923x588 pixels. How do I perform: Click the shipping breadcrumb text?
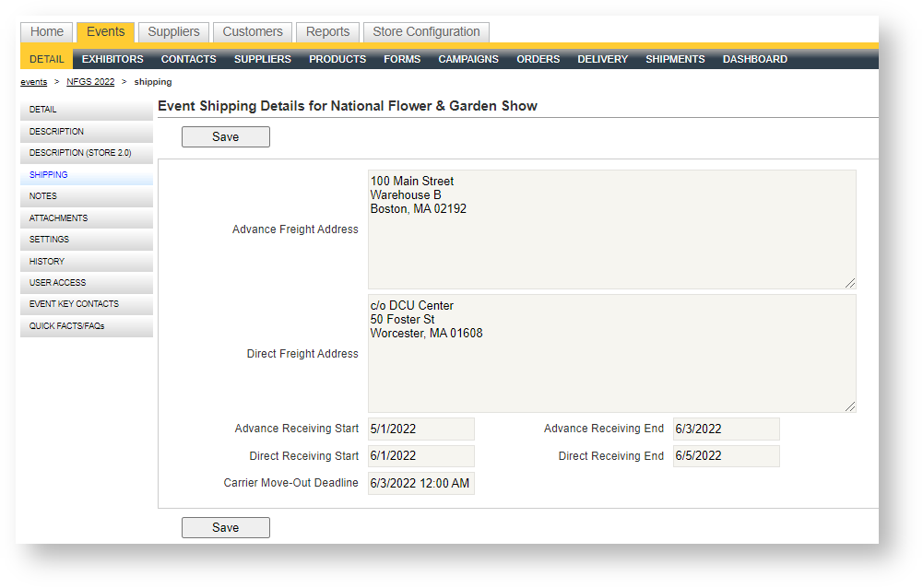(x=153, y=82)
